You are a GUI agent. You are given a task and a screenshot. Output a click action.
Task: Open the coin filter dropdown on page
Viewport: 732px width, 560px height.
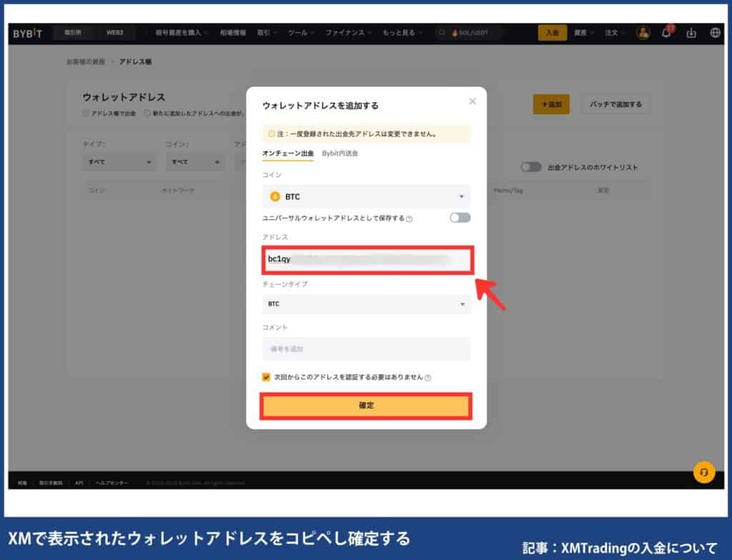tap(194, 162)
